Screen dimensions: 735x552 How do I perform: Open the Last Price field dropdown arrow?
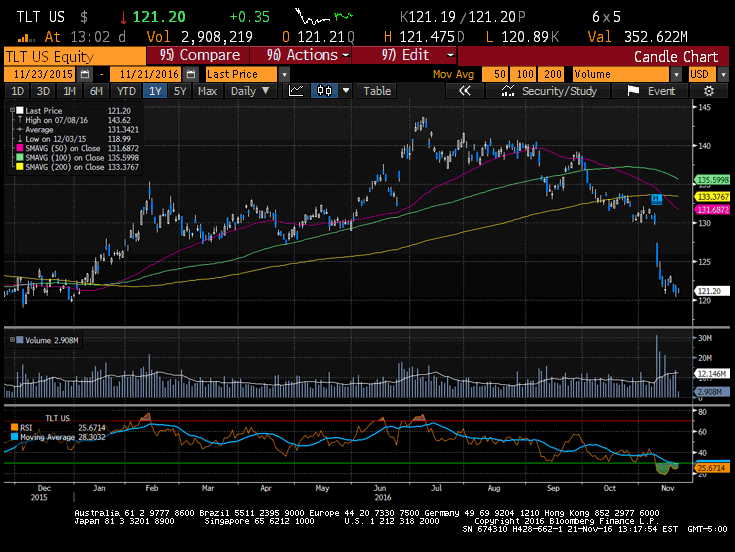[285, 74]
